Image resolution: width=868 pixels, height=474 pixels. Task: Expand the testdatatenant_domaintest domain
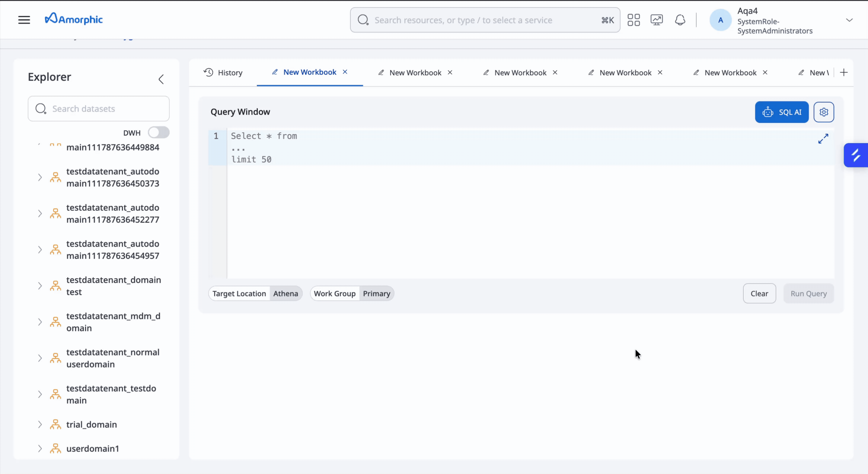coord(40,286)
